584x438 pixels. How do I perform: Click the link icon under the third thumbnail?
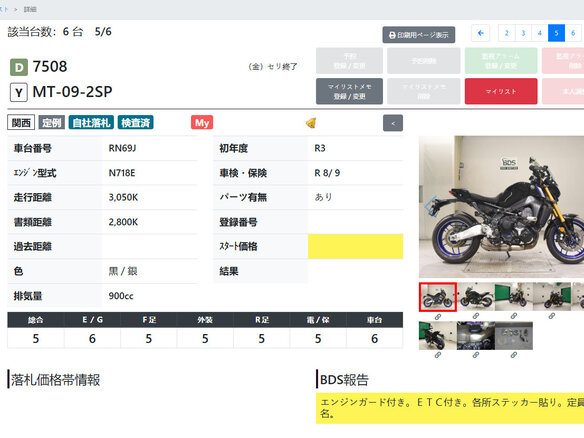(x=514, y=316)
